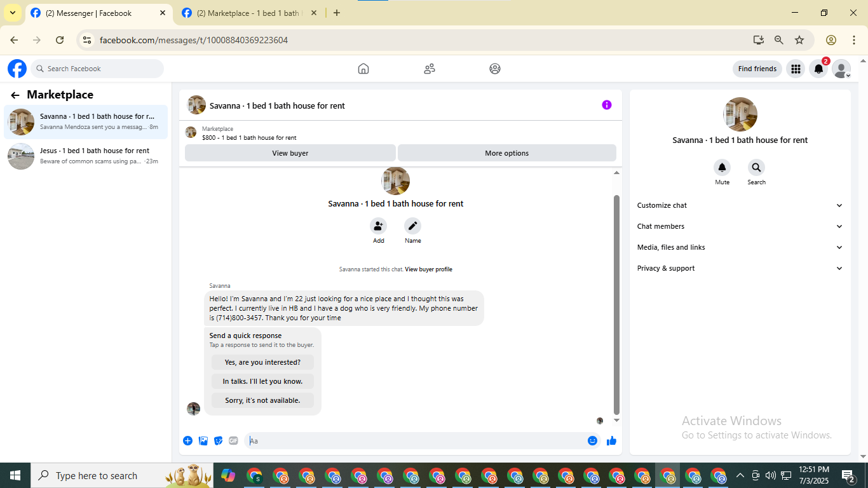868x488 pixels.
Task: Select the Messenger | Facebook tab
Action: click(98, 13)
